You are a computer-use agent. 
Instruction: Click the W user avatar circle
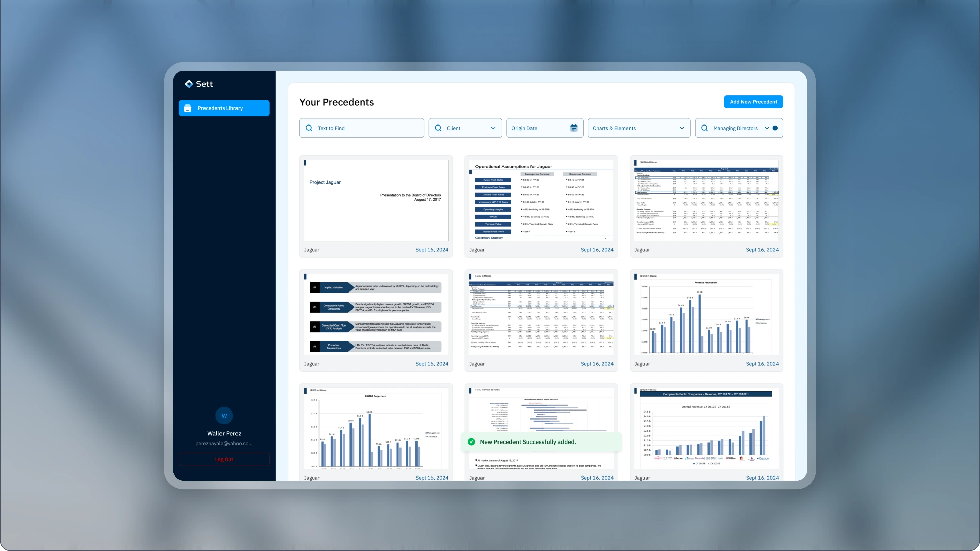pyautogui.click(x=224, y=416)
